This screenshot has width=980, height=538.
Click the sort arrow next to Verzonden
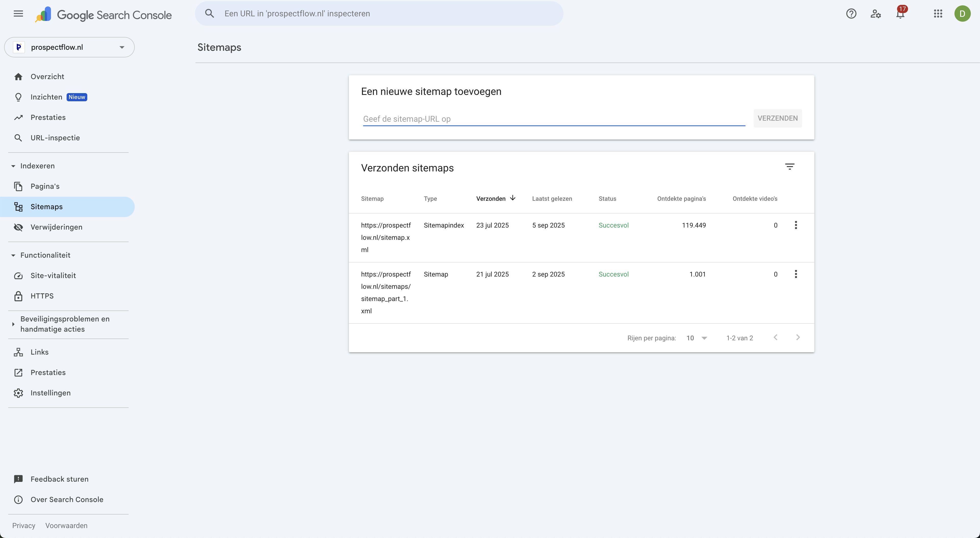512,198
